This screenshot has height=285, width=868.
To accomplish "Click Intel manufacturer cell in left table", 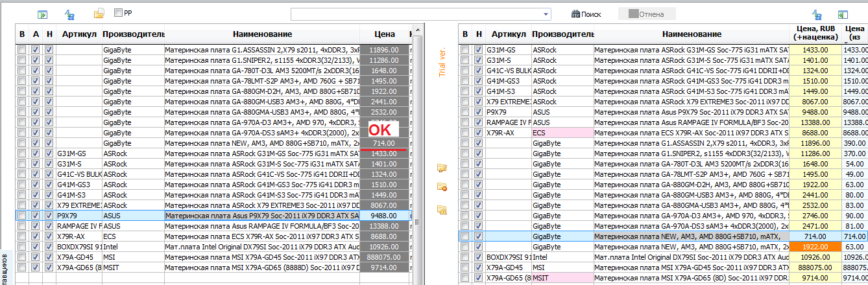I will [x=132, y=246].
